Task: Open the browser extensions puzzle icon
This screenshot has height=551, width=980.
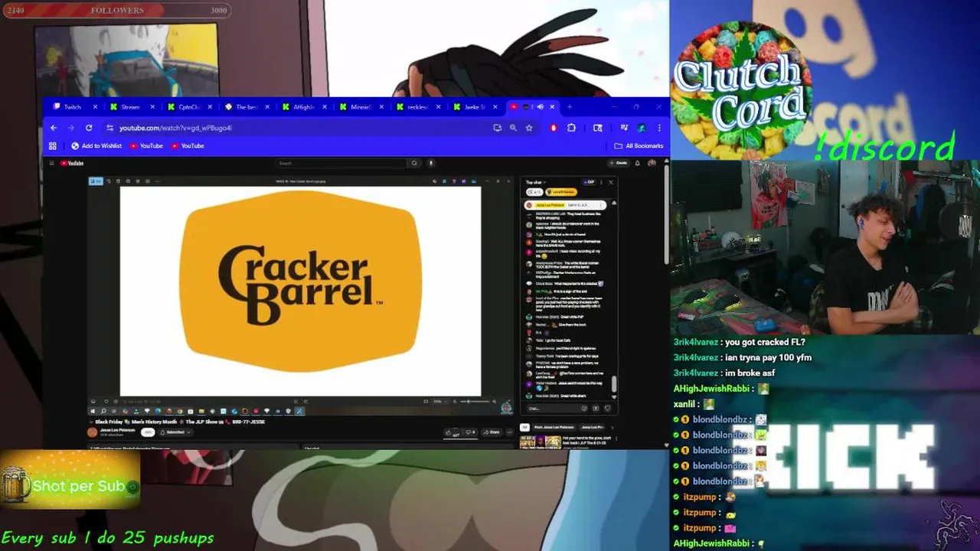Action: coord(571,128)
